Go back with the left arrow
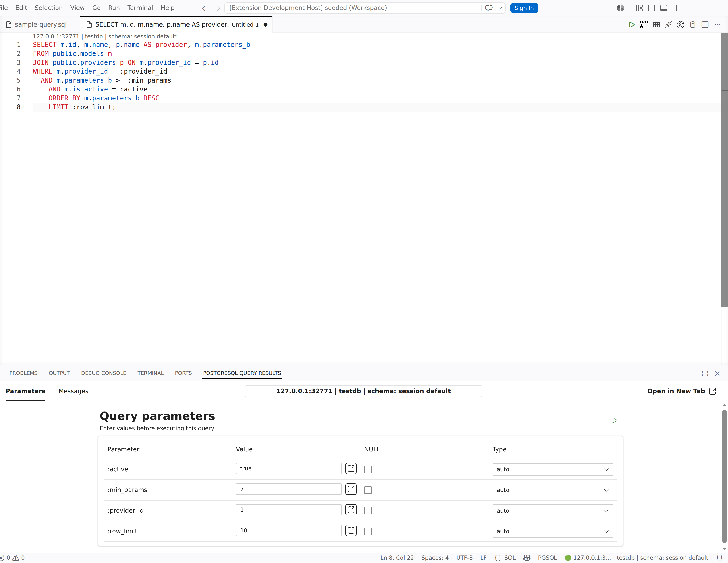The height and width of the screenshot is (563, 728). click(x=205, y=8)
